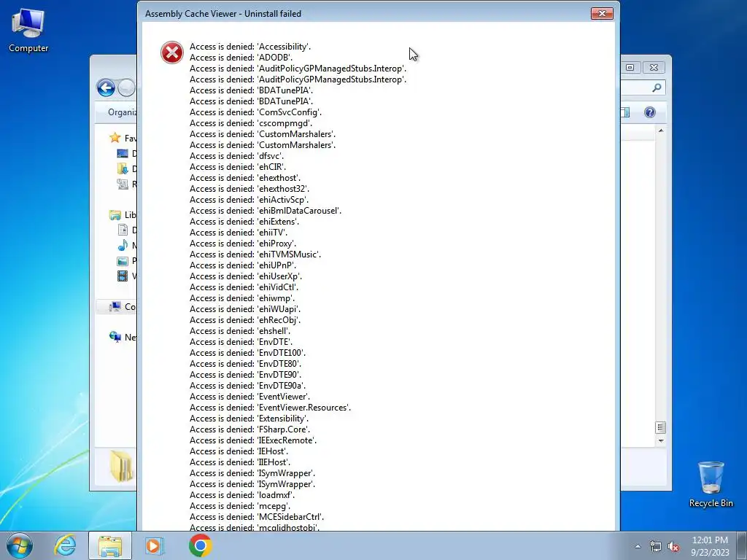Click the 'ehexthost32' error line
The height and width of the screenshot is (560, 747).
coord(249,189)
